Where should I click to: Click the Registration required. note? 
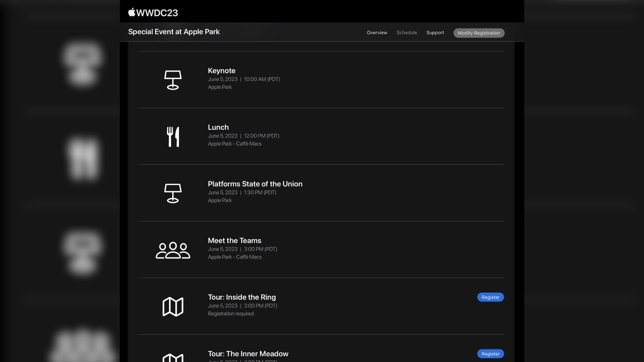[231, 314]
